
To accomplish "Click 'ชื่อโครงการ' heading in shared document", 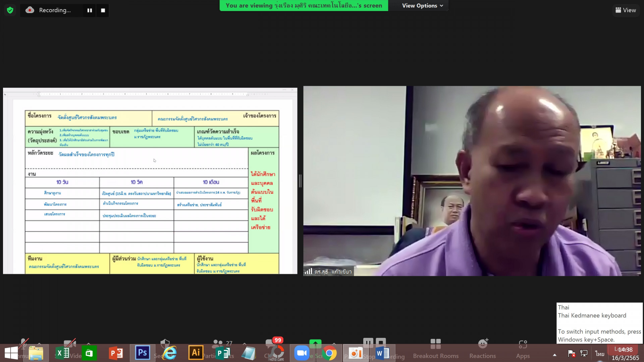I will (x=40, y=116).
